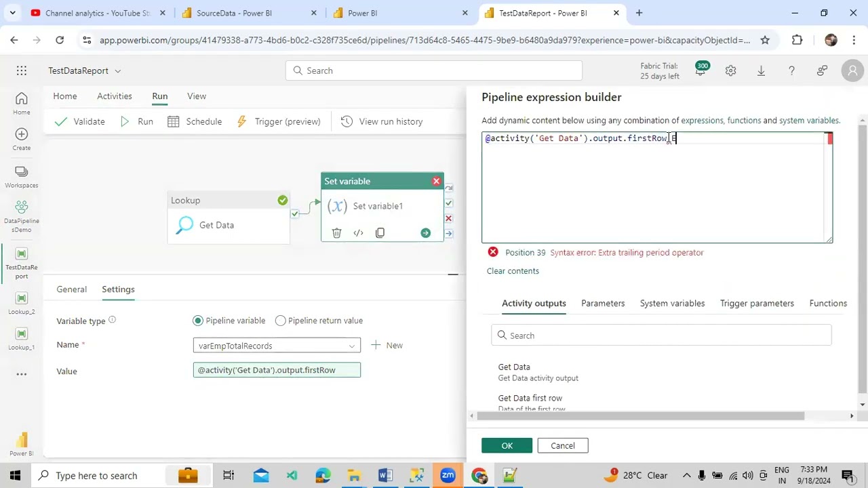Click Windows Start button
The image size is (868, 488).
[15, 475]
